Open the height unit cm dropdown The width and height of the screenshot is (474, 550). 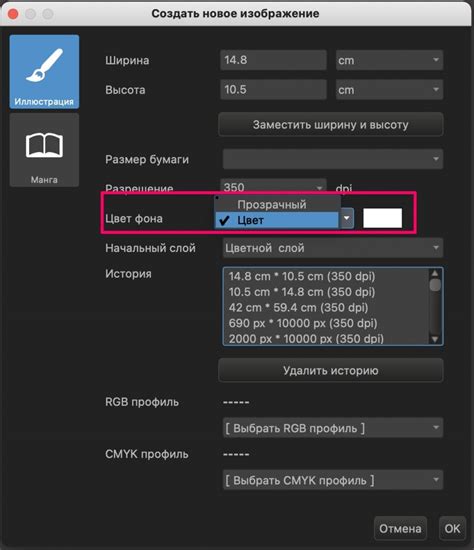pyautogui.click(x=389, y=90)
